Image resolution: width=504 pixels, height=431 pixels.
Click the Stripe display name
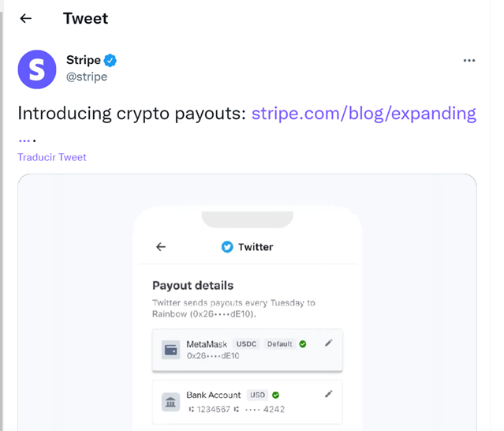pyautogui.click(x=83, y=61)
